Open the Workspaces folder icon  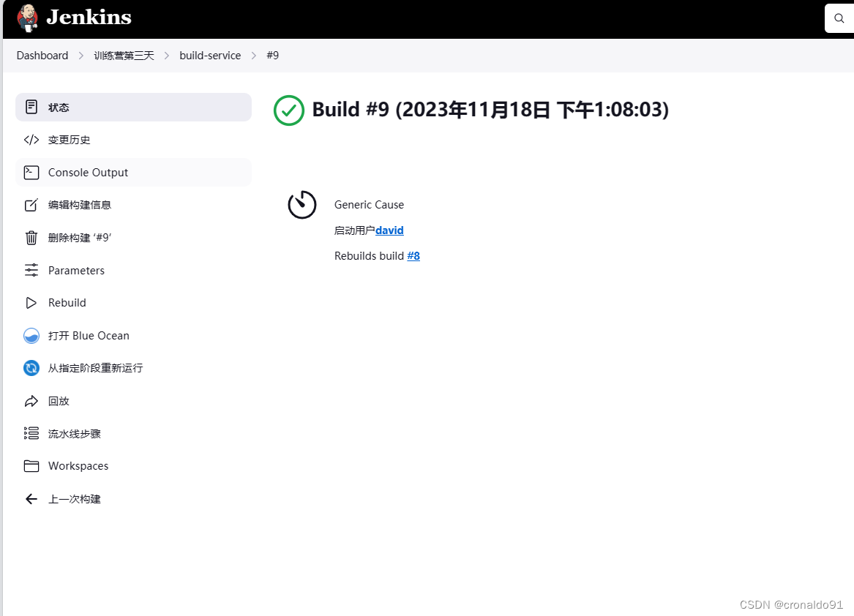coord(31,465)
